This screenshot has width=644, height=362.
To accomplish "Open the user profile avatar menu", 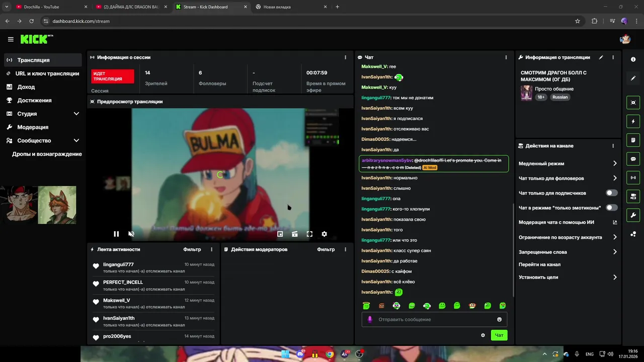I will point(625,39).
